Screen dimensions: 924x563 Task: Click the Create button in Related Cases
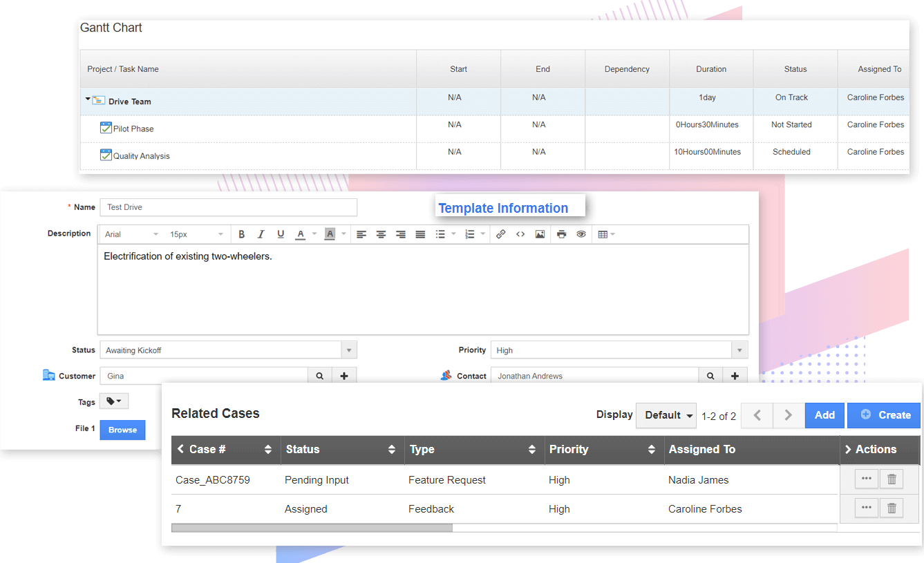tap(885, 415)
